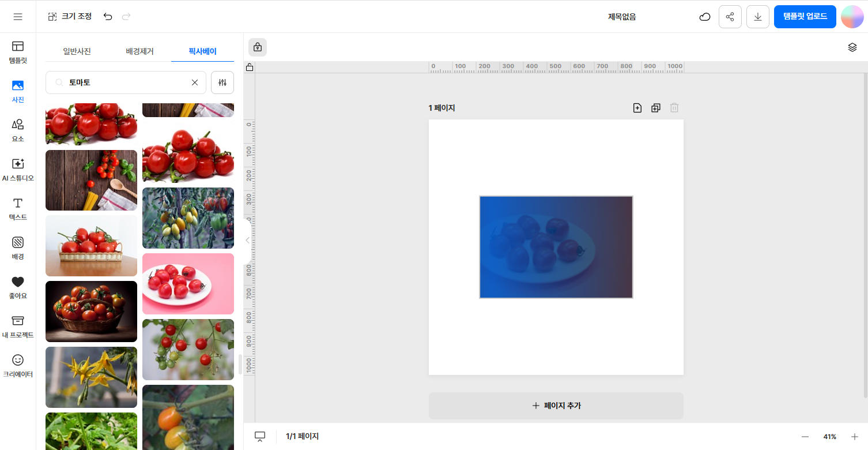Viewport: 868px width, 450px height.
Task: Choose the pasta and wooden spoon thumbnail
Action: 91,180
